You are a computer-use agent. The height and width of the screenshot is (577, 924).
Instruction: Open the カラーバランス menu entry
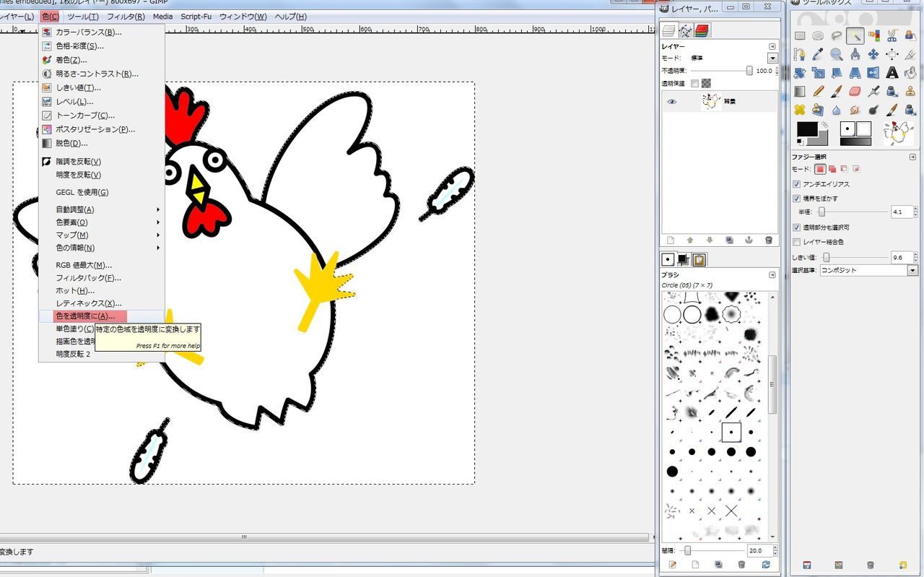coord(103,32)
